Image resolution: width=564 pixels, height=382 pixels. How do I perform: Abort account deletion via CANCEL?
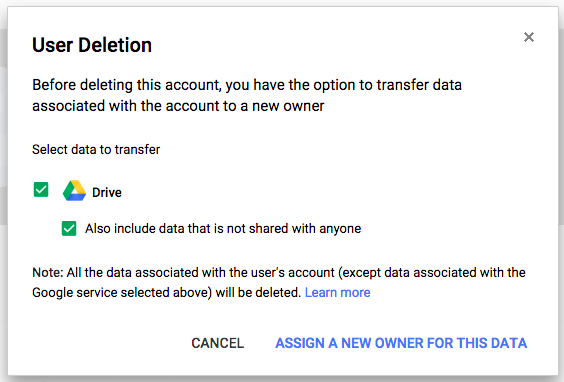point(218,343)
